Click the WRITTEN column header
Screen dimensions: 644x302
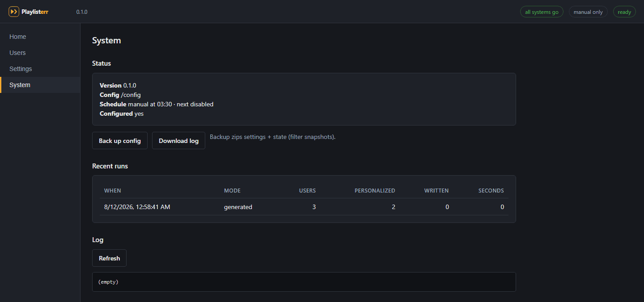tap(436, 191)
